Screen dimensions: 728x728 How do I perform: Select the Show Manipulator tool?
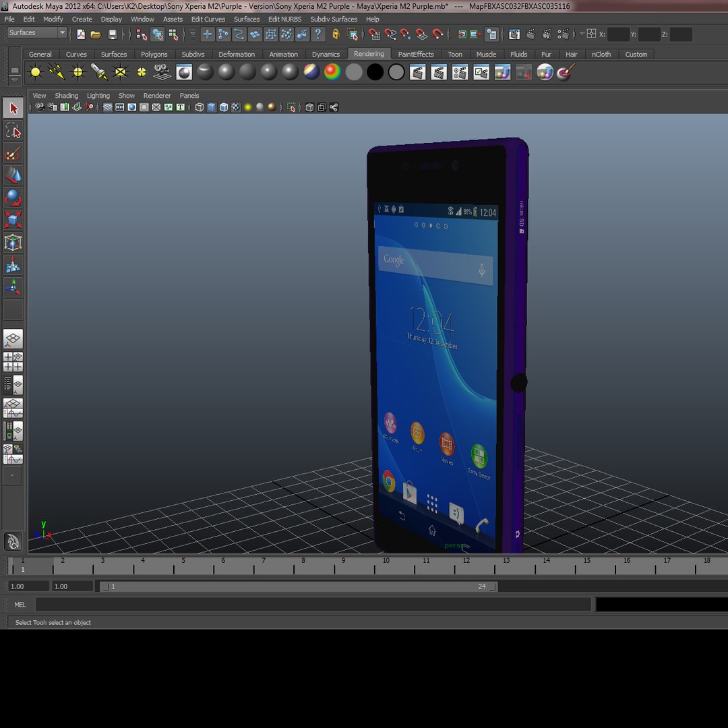(13, 287)
